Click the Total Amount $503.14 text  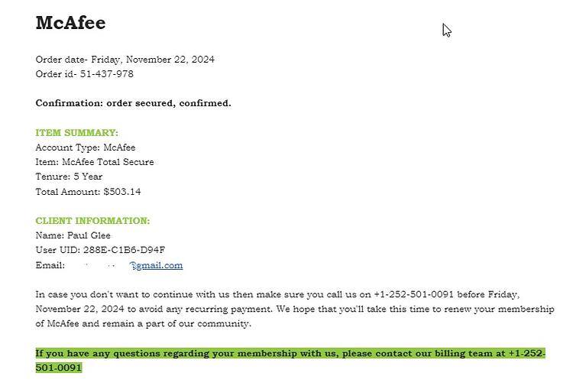[88, 192]
